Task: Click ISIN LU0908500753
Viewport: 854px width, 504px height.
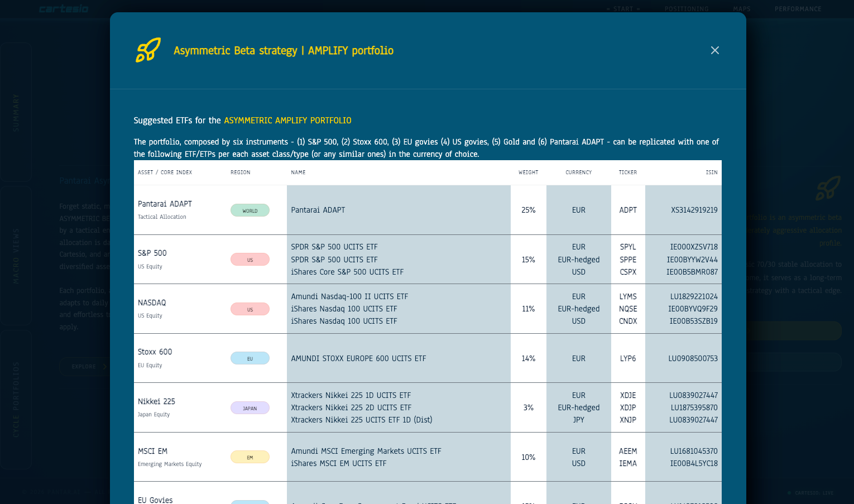Action: click(x=693, y=358)
